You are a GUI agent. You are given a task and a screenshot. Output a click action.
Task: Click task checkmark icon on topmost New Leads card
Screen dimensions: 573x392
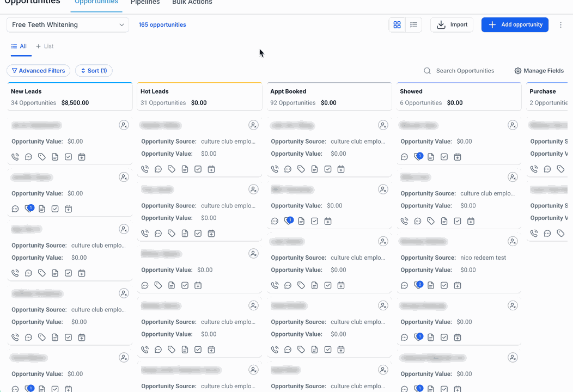click(68, 157)
